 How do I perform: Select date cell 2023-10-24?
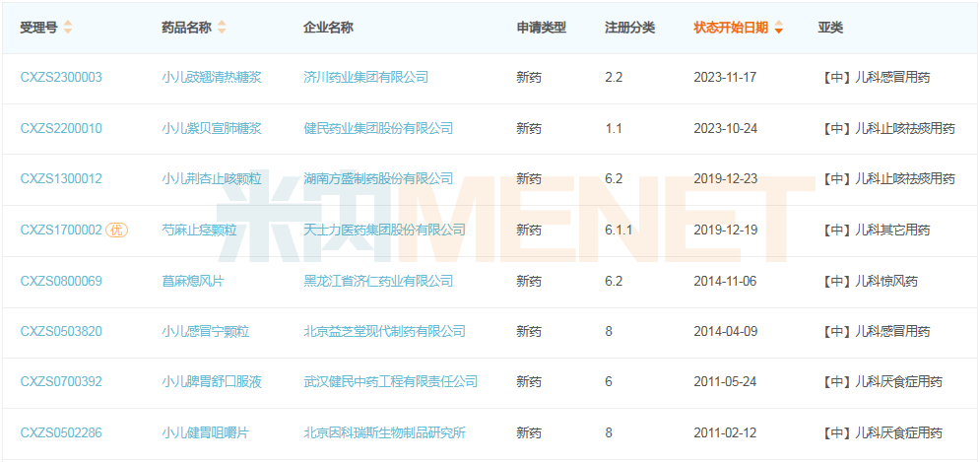(x=726, y=128)
